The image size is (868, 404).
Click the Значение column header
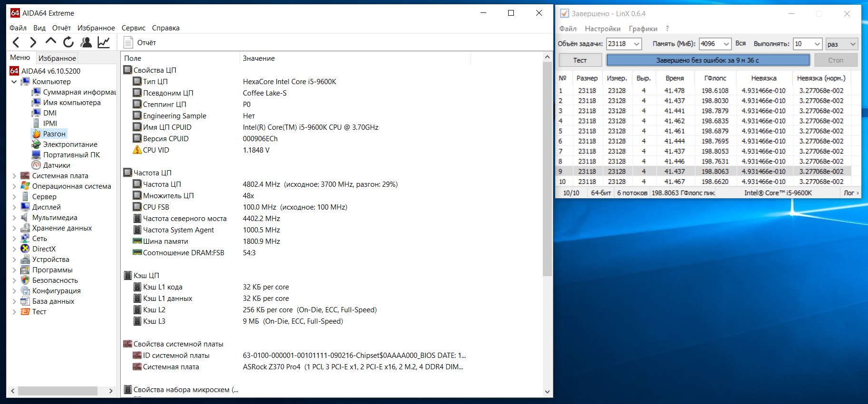point(355,58)
